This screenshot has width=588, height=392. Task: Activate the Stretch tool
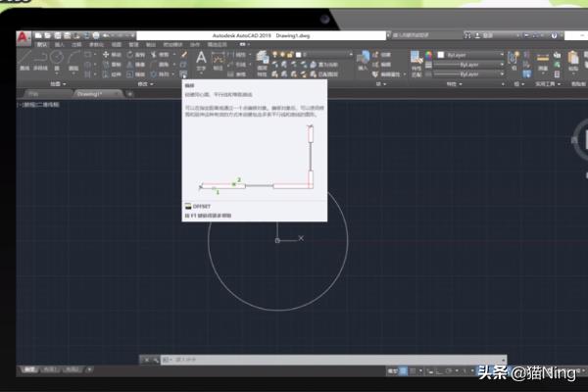(x=112, y=74)
